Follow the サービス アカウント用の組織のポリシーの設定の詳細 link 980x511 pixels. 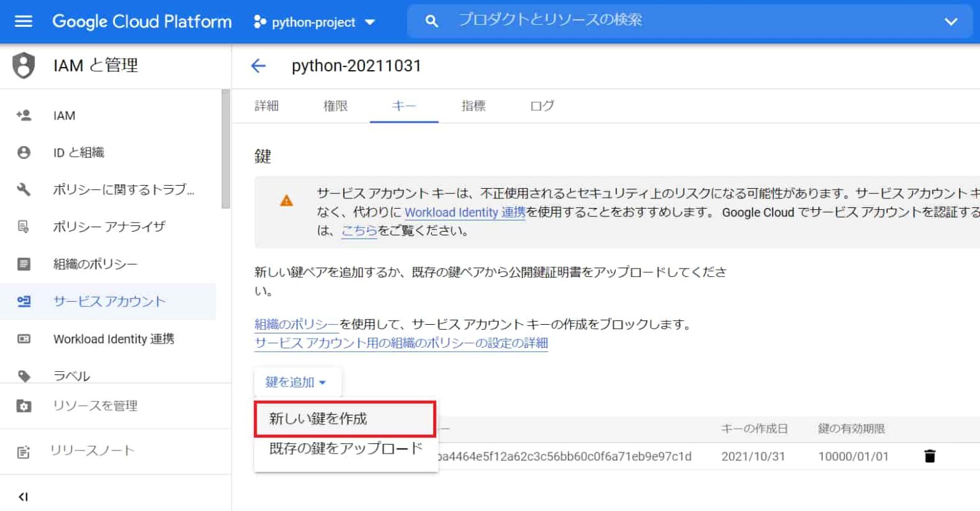coord(401,343)
